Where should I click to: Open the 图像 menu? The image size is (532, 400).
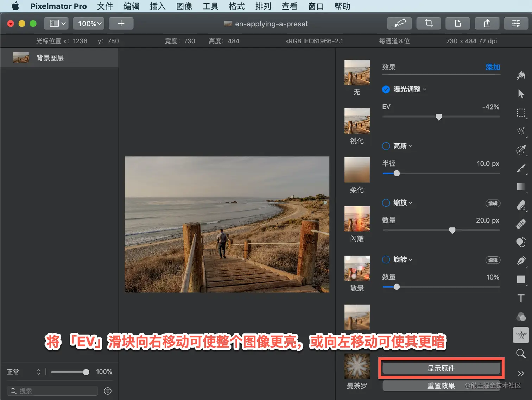coord(184,6)
